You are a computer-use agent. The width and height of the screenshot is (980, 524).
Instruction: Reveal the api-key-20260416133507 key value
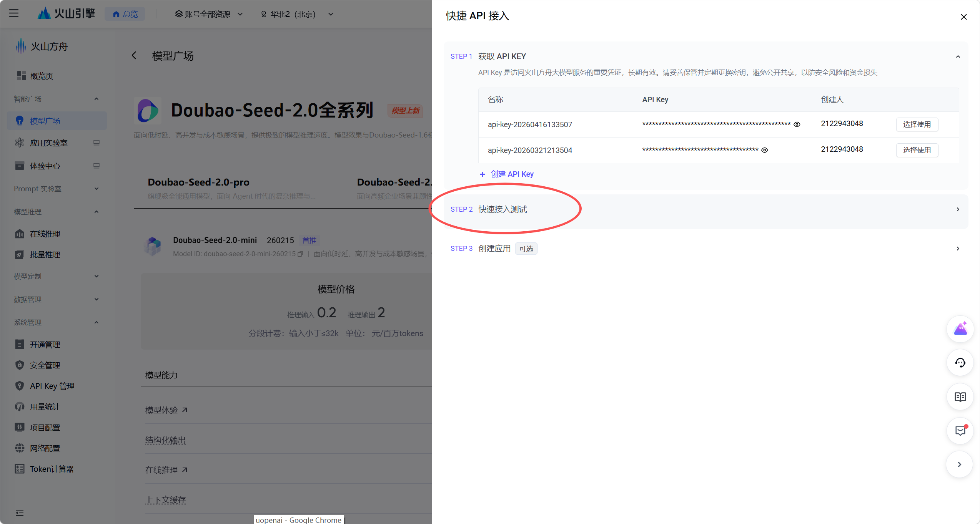pyautogui.click(x=797, y=124)
